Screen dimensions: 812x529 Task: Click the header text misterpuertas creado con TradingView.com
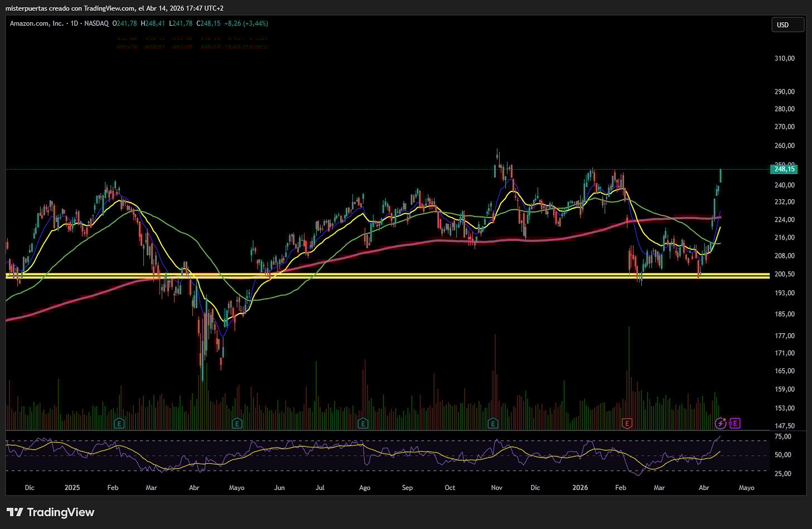(x=70, y=8)
